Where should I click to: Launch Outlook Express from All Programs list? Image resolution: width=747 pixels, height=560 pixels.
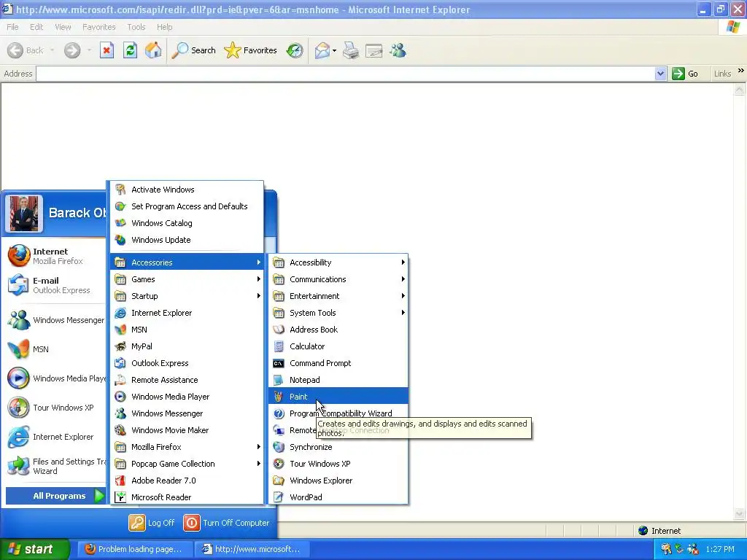click(187, 363)
